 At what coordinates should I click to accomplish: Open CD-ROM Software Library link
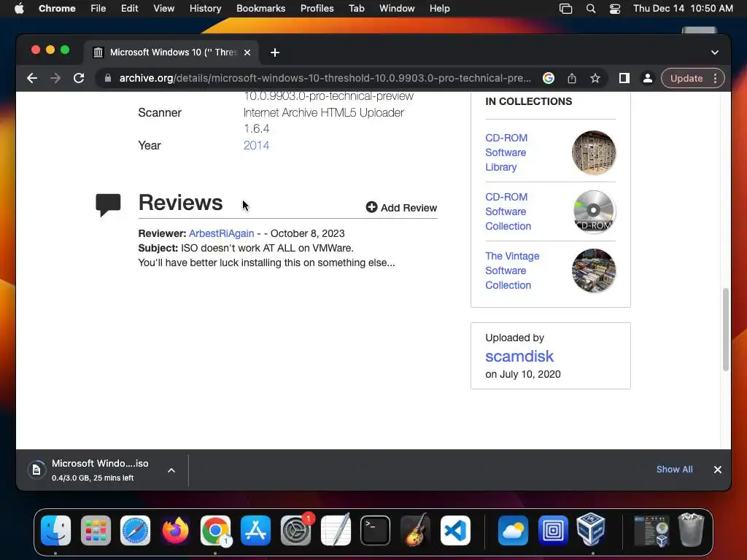tap(506, 152)
